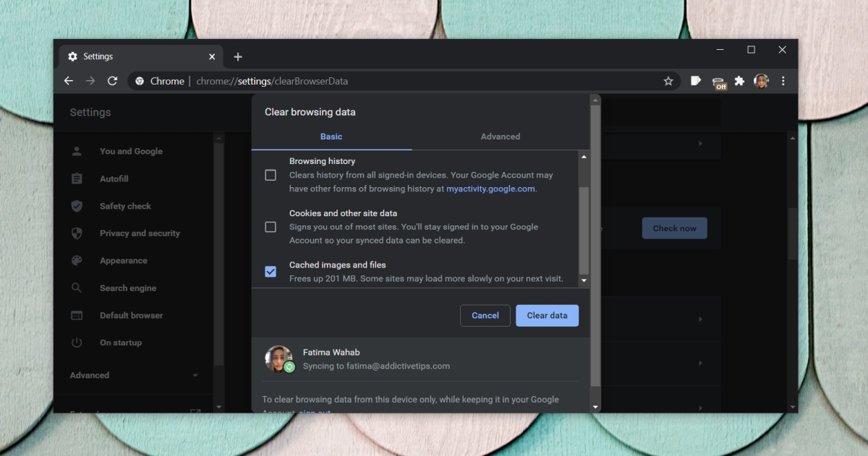
Task: Open the Extensions puzzle piece icon
Action: coord(739,81)
